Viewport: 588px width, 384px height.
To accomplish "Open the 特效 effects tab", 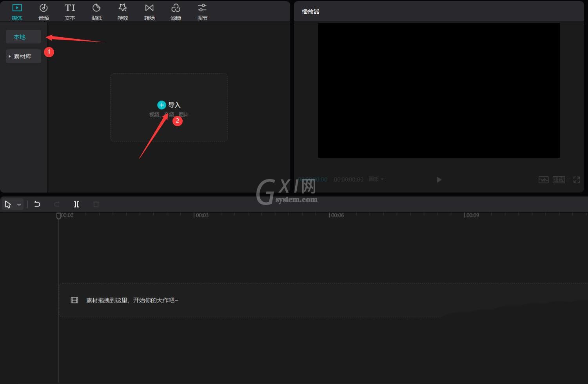I will click(123, 12).
